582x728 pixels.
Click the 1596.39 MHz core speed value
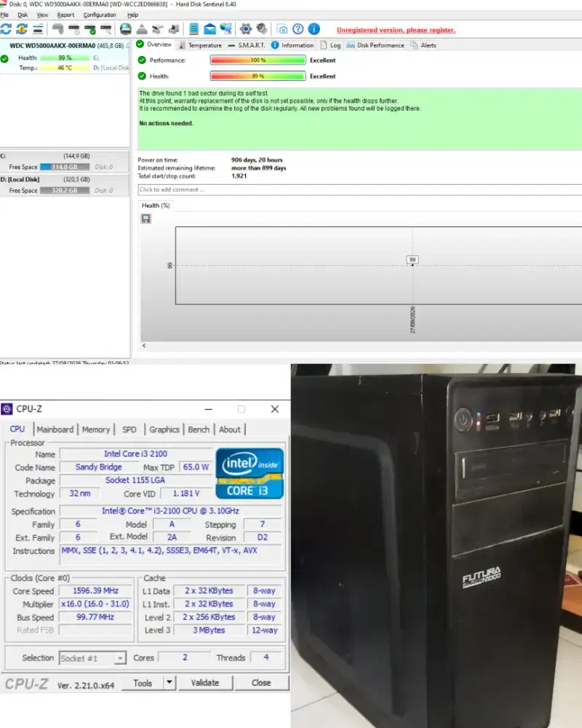pos(95,590)
